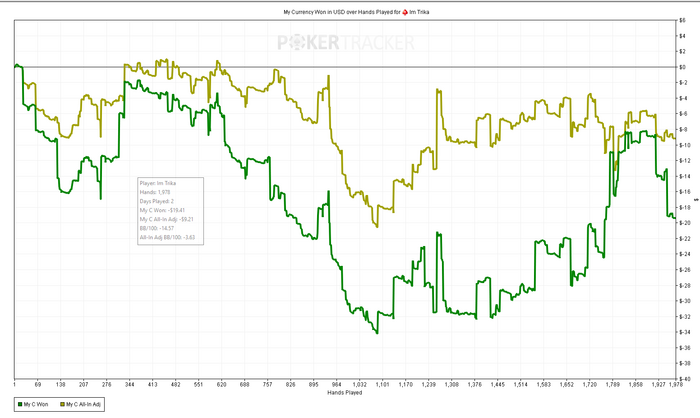Click the '$2' y-axis tick label
This screenshot has height=418, width=700.
click(x=682, y=52)
